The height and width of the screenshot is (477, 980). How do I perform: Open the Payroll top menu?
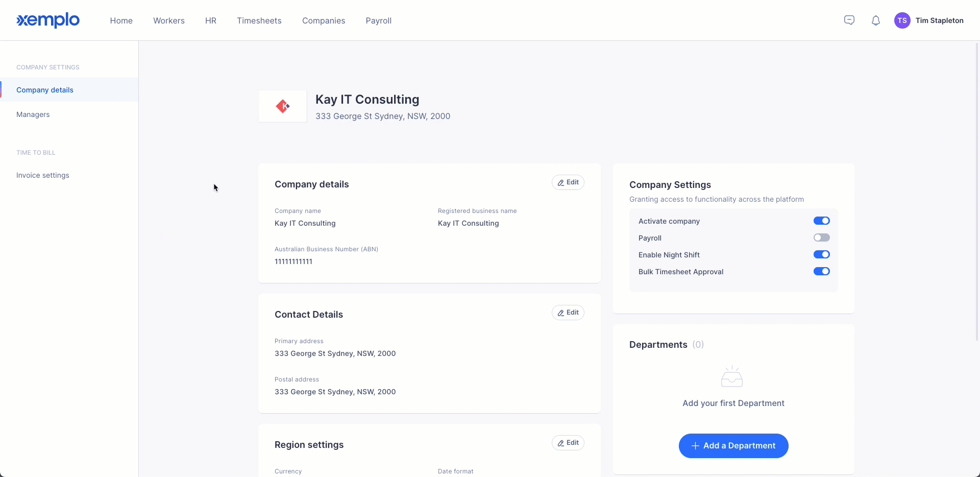[x=379, y=20]
